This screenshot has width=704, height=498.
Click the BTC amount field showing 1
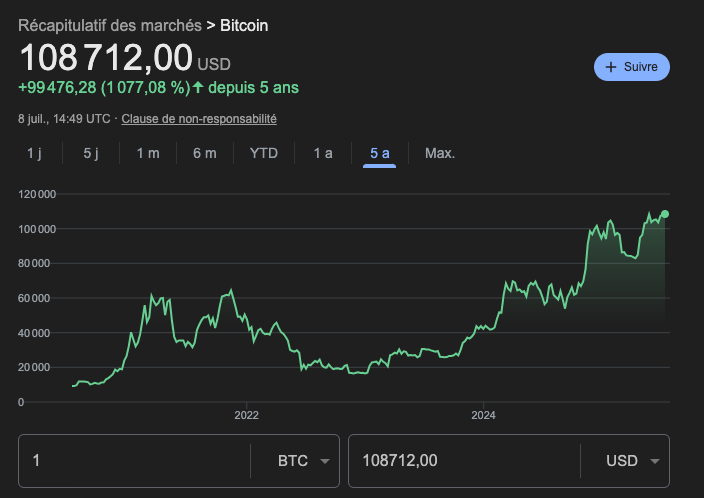134,461
